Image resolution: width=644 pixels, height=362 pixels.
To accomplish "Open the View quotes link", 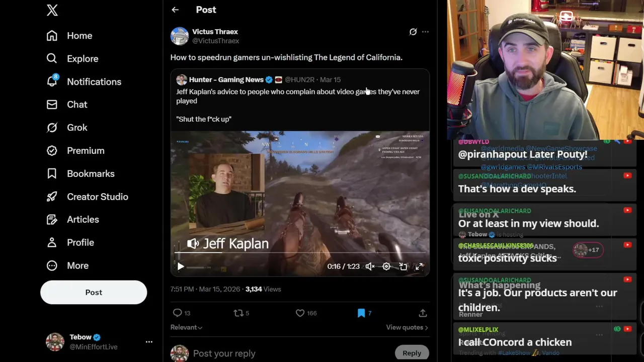I will point(407,327).
